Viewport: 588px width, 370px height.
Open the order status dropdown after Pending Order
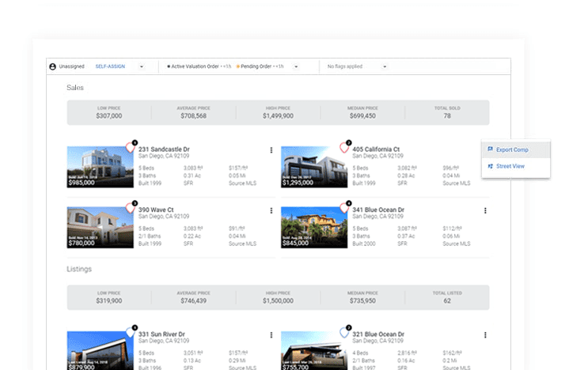(x=296, y=66)
